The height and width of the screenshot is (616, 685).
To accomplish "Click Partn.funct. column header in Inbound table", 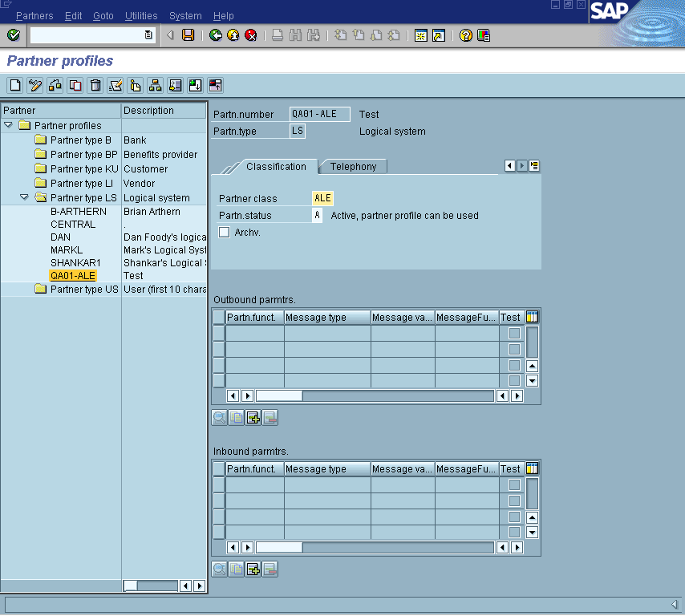I will [x=255, y=468].
